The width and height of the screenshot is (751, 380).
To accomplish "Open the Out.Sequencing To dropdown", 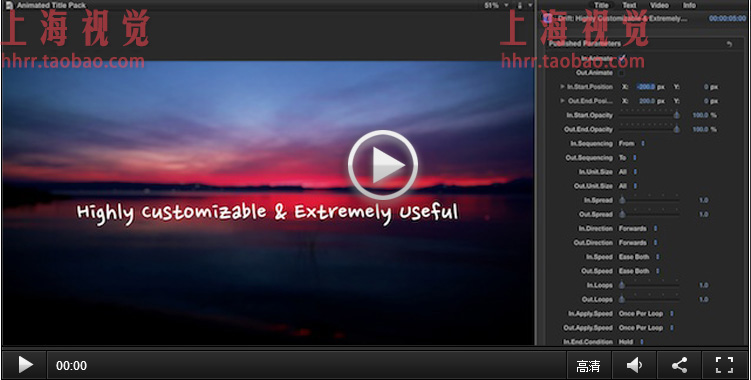I will (x=627, y=158).
